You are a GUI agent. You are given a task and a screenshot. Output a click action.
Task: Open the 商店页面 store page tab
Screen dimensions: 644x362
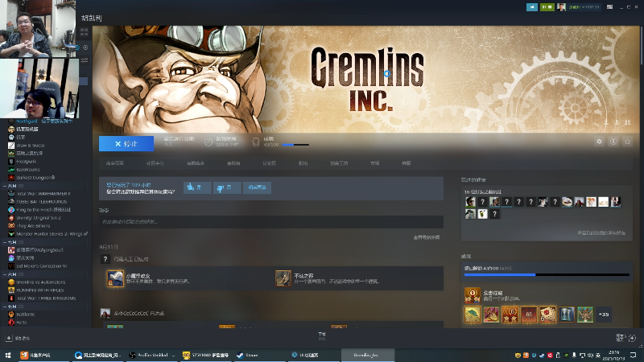tap(115, 163)
